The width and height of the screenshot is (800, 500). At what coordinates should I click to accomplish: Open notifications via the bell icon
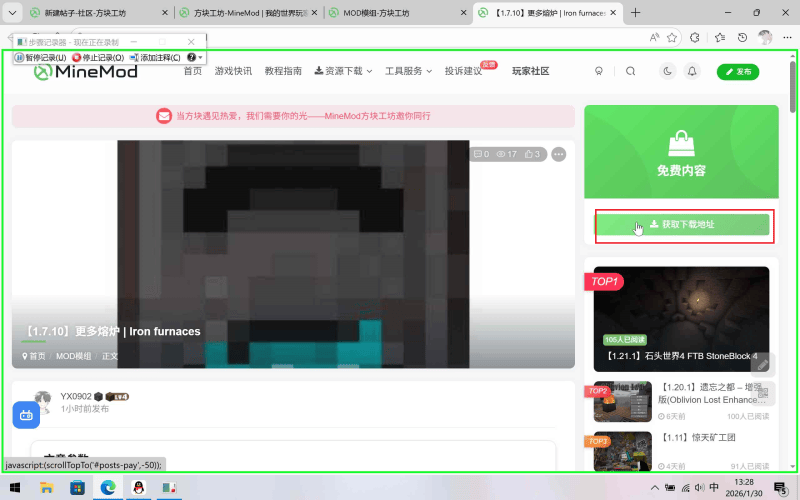pos(692,71)
